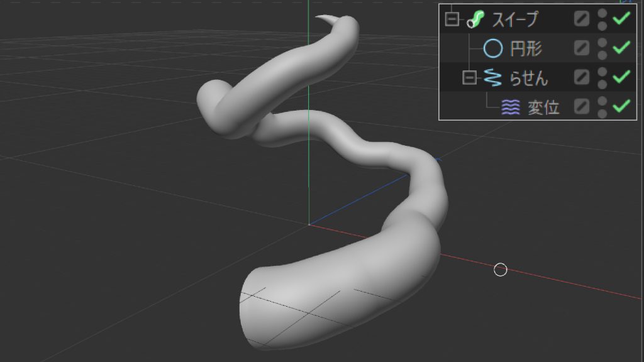Turn off the らせん green checkmark
The height and width of the screenshot is (362, 644).
click(x=621, y=77)
